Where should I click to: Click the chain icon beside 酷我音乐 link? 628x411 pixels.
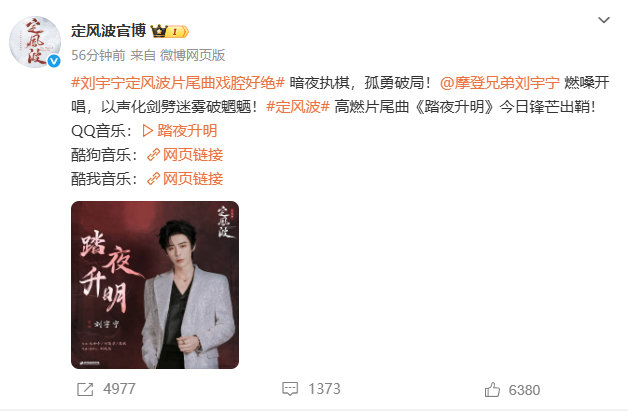pyautogui.click(x=153, y=179)
